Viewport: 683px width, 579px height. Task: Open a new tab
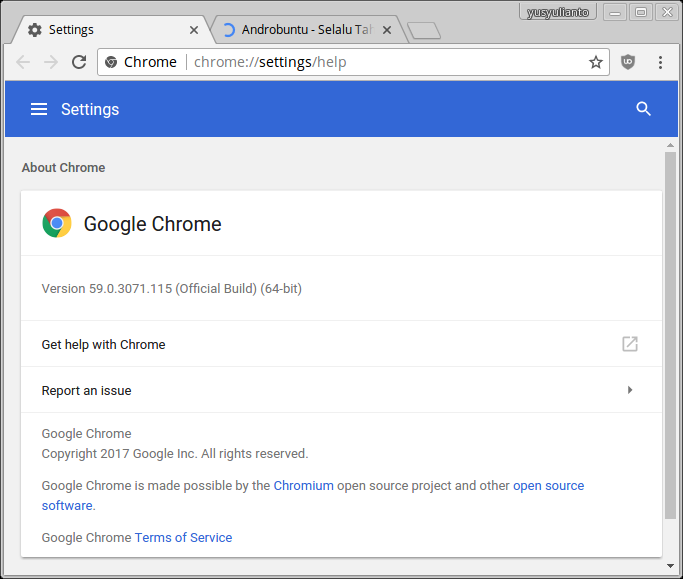424,30
